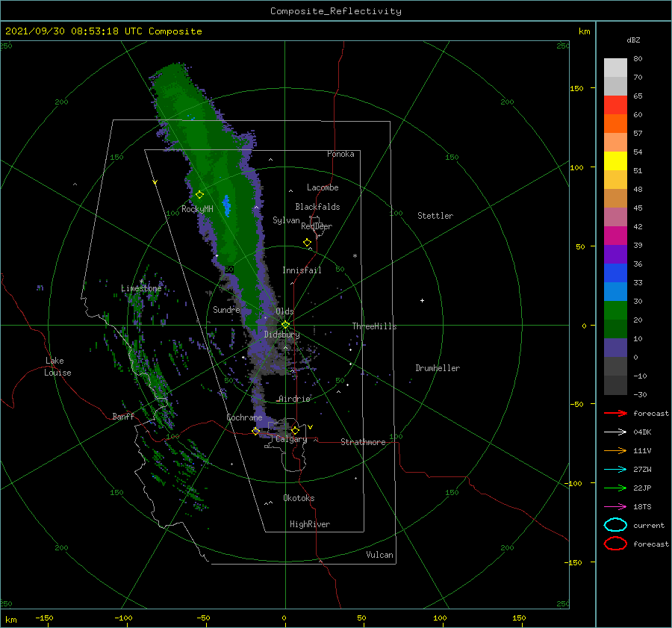Click the Sylvan label
Image resolution: width=672 pixels, height=628 pixels.
286,220
